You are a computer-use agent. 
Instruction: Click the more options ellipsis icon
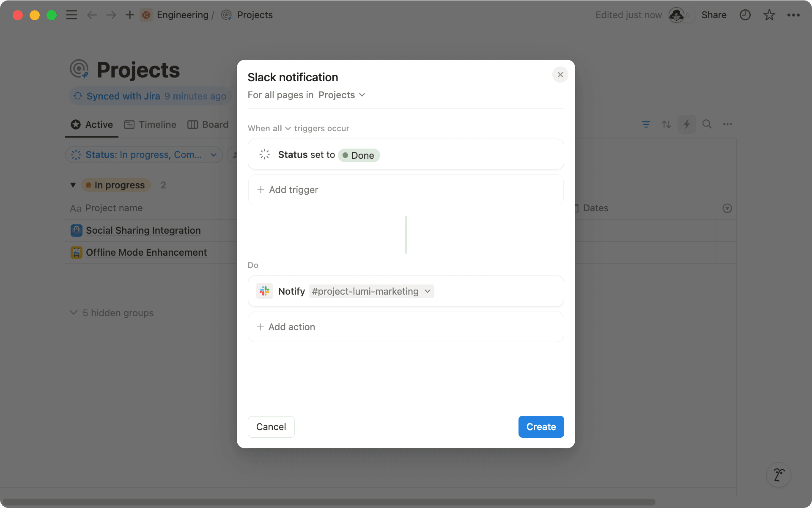point(794,15)
